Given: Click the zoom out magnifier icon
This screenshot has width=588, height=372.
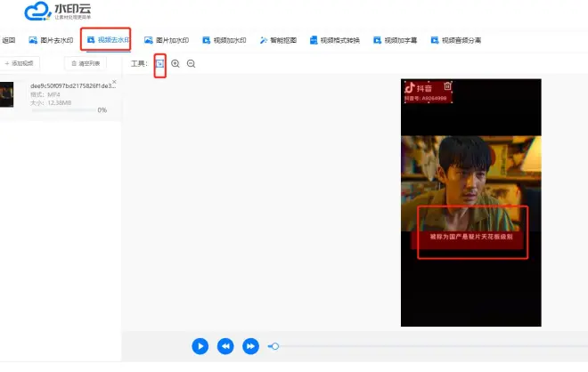Looking at the screenshot, I should tap(191, 64).
